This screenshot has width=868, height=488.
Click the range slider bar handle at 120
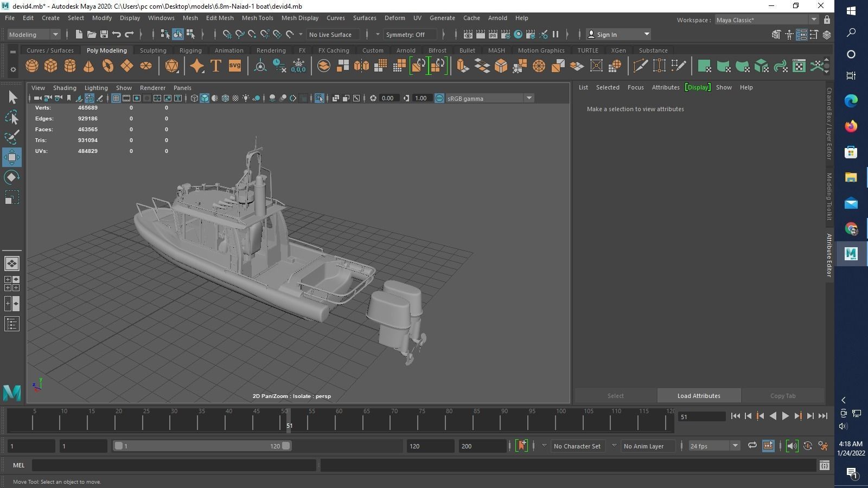[x=286, y=446]
